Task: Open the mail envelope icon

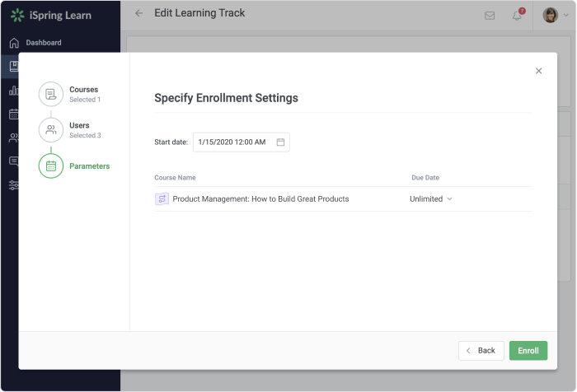Action: (x=490, y=16)
